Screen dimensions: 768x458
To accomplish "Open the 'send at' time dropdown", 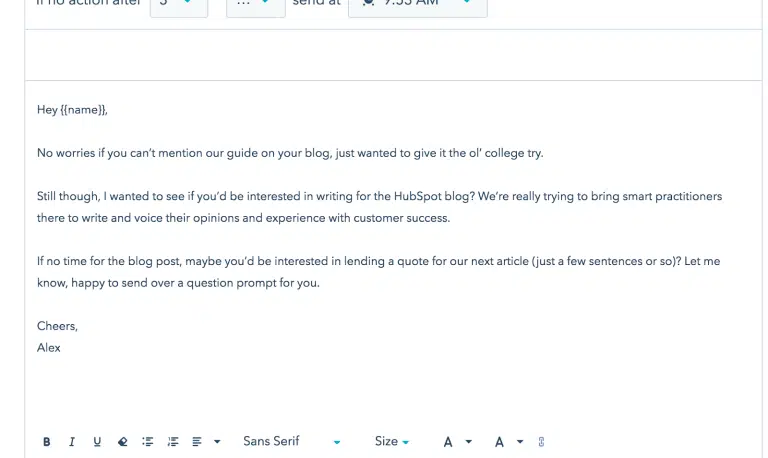I will coord(417,5).
